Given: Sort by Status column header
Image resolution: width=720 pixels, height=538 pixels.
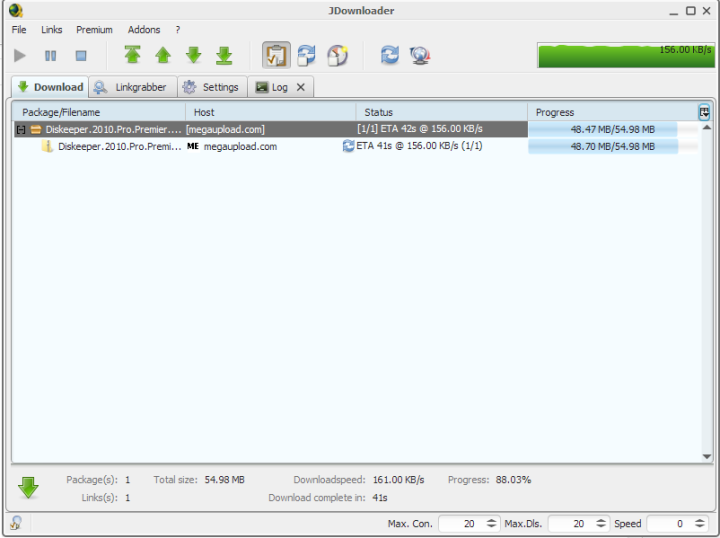Looking at the screenshot, I should pyautogui.click(x=441, y=112).
